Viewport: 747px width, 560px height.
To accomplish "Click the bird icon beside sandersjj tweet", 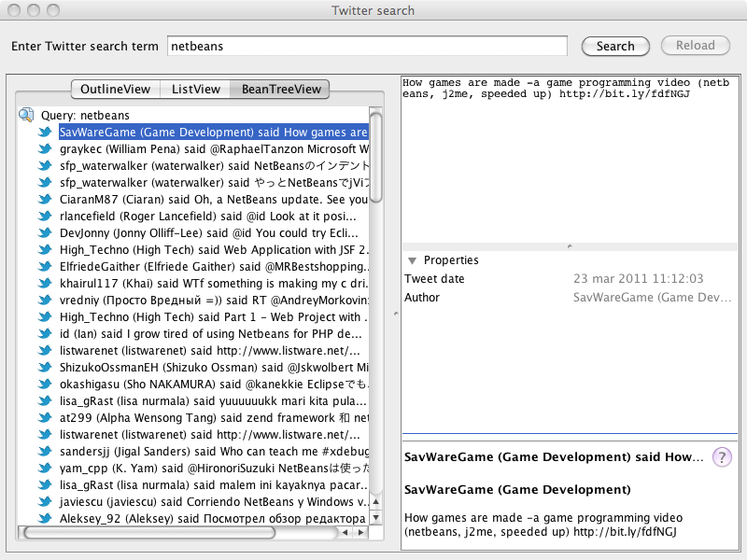I will 45,452.
